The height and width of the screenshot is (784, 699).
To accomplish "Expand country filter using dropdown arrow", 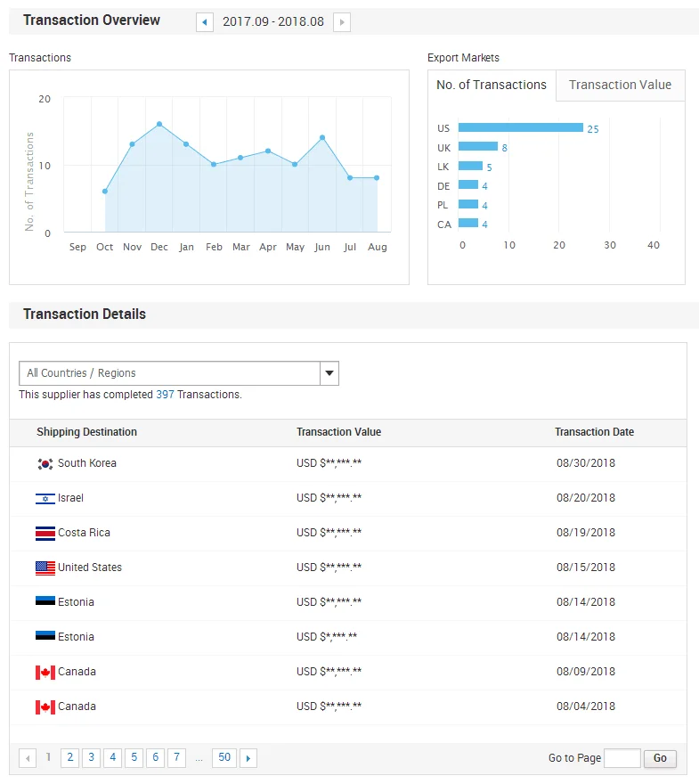I will [329, 373].
